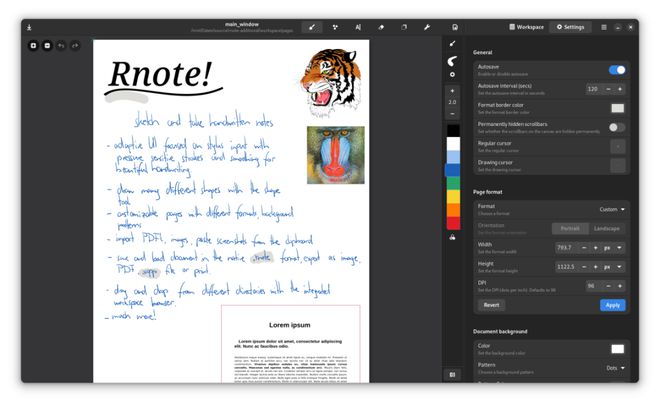
Task: Open the Drawing cursor chooser
Action: (618, 166)
